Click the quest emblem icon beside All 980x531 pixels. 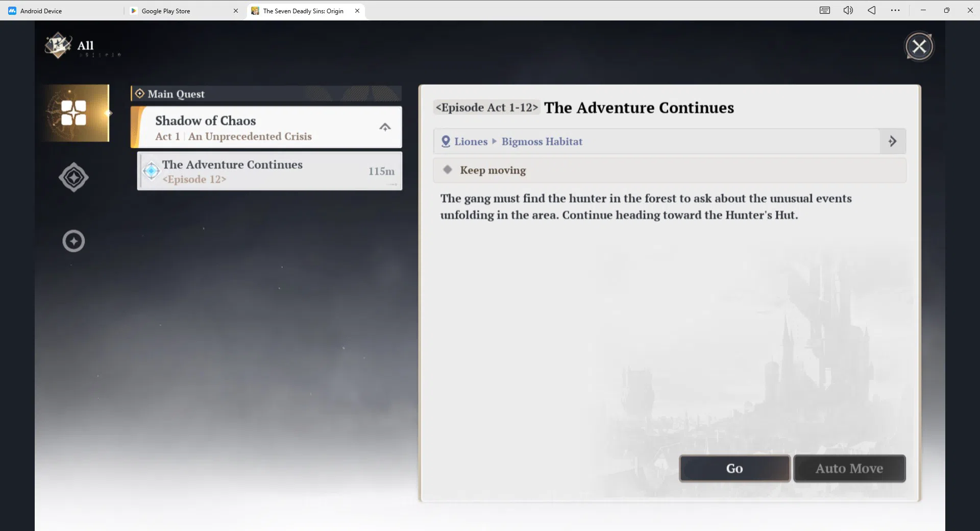coord(58,46)
